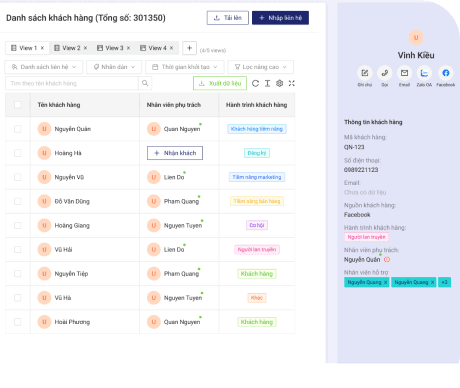Image resolution: width=460 pixels, height=388 pixels.
Task: Click the column width icon in table toolbar
Action: pyautogui.click(x=267, y=83)
